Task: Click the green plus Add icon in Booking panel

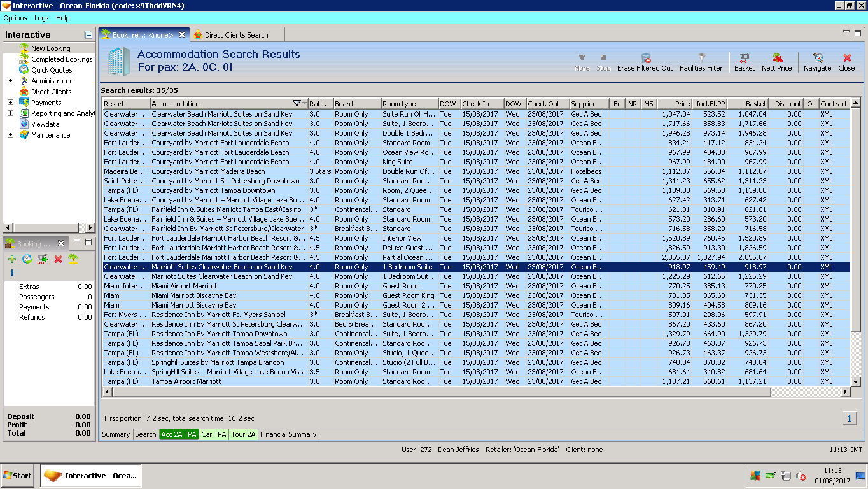Action: 12,259
